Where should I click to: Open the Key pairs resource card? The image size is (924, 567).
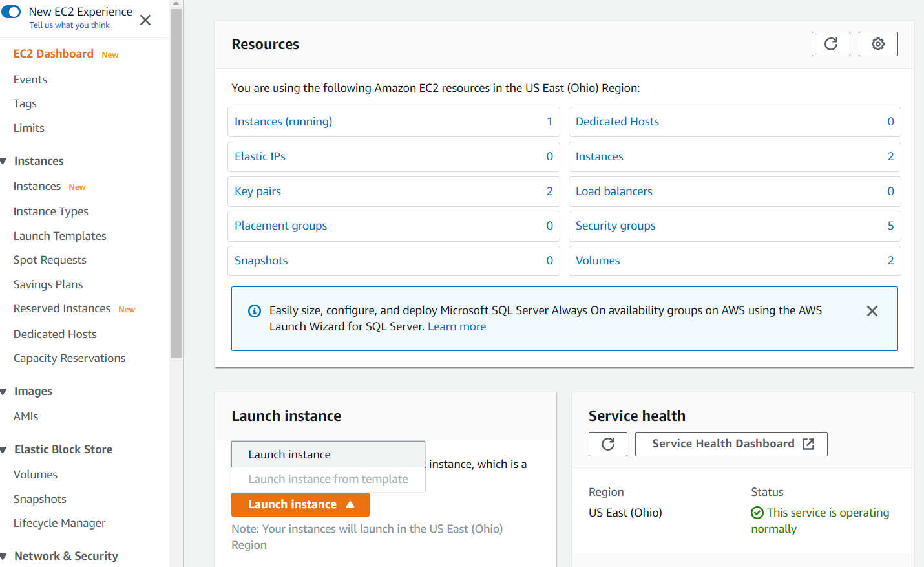[394, 191]
